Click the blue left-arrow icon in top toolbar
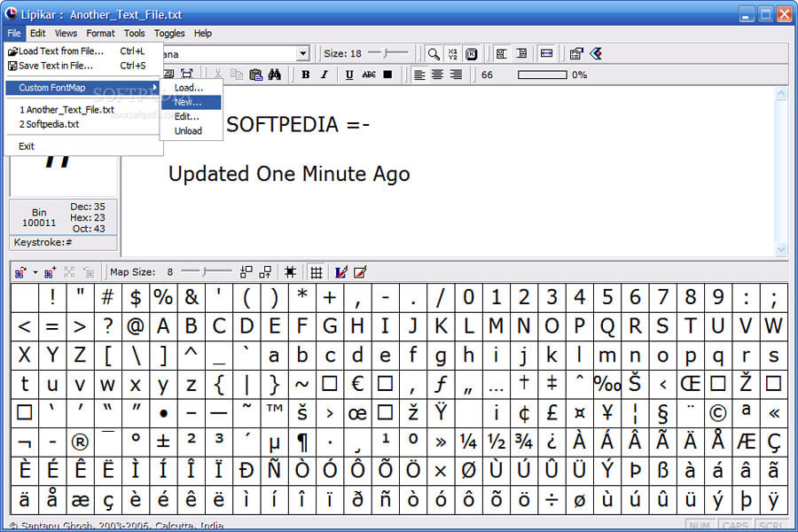Image resolution: width=798 pixels, height=532 pixels. pyautogui.click(x=596, y=53)
